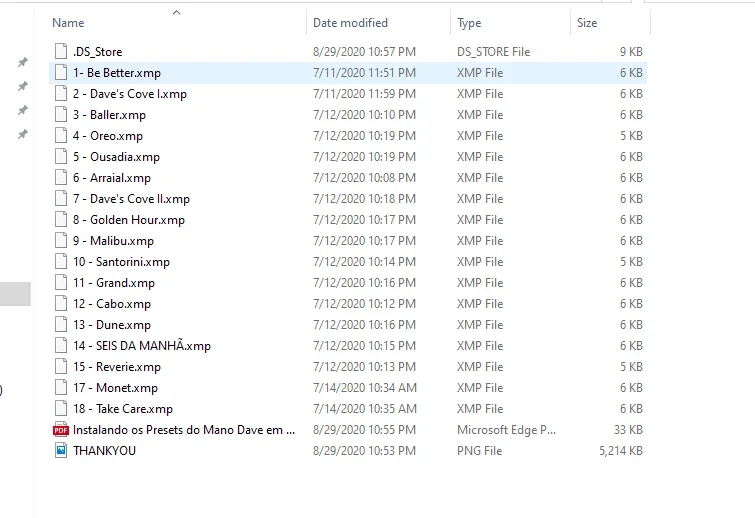This screenshot has width=755, height=518.
Task: Click the PNG File type cell
Action: click(x=479, y=451)
